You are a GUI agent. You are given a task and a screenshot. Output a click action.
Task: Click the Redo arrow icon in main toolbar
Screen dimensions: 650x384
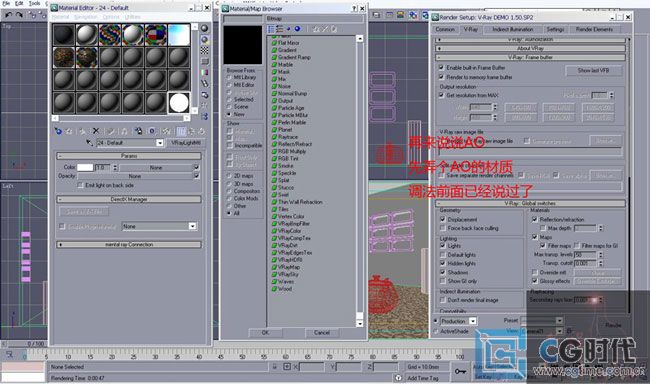tap(19, 15)
